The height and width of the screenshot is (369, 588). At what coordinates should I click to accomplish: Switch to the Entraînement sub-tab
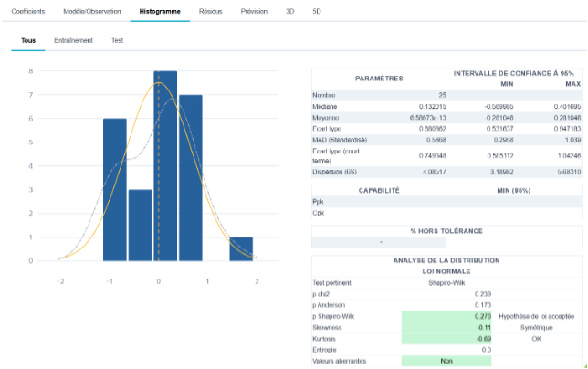tap(73, 40)
